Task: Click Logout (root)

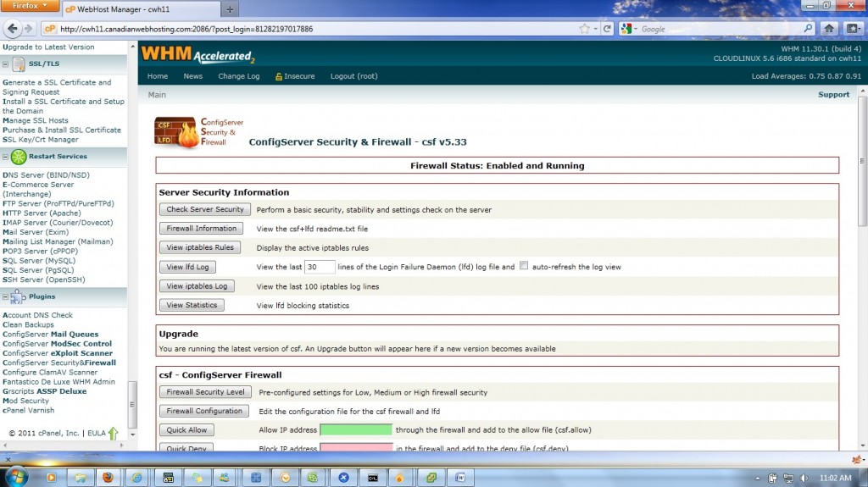Action: (353, 76)
